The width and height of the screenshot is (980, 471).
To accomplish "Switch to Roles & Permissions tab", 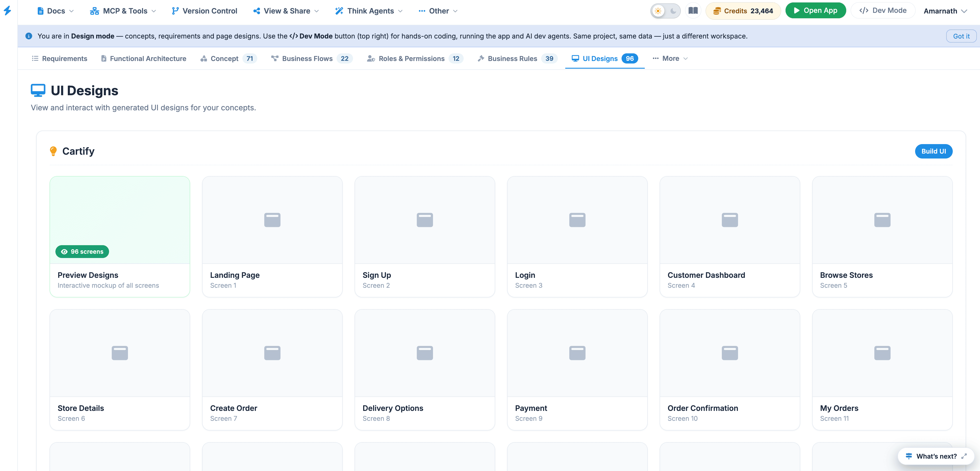I will click(x=415, y=59).
